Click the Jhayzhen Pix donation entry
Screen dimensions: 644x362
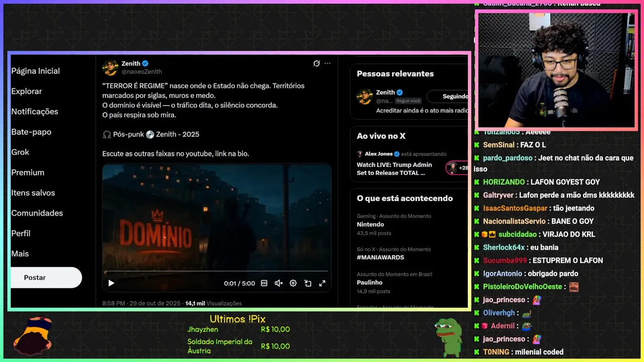pyautogui.click(x=238, y=329)
